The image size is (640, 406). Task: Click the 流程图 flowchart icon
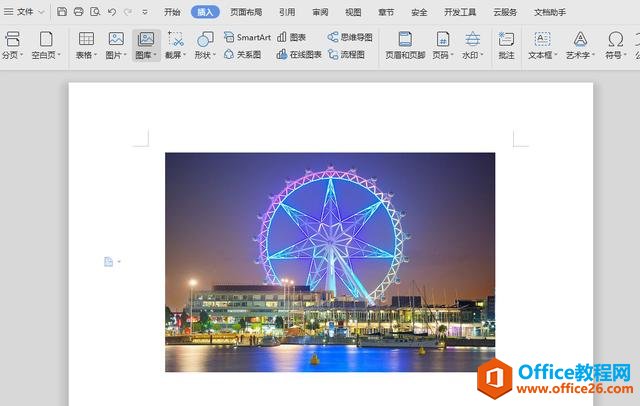(347, 54)
